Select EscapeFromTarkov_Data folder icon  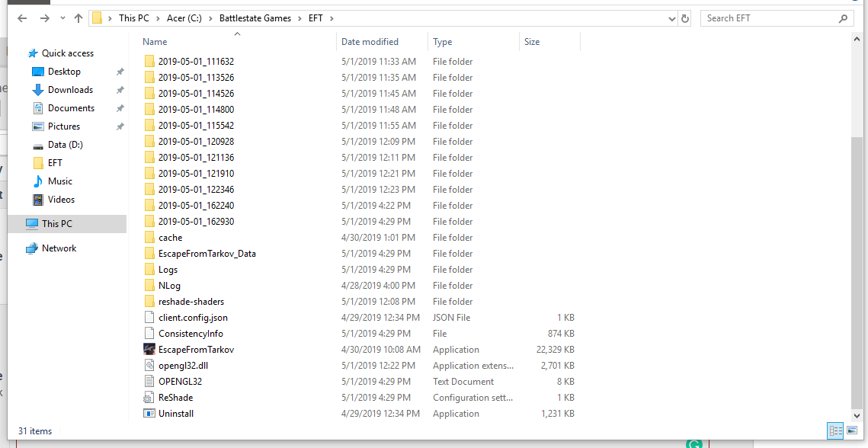149,254
